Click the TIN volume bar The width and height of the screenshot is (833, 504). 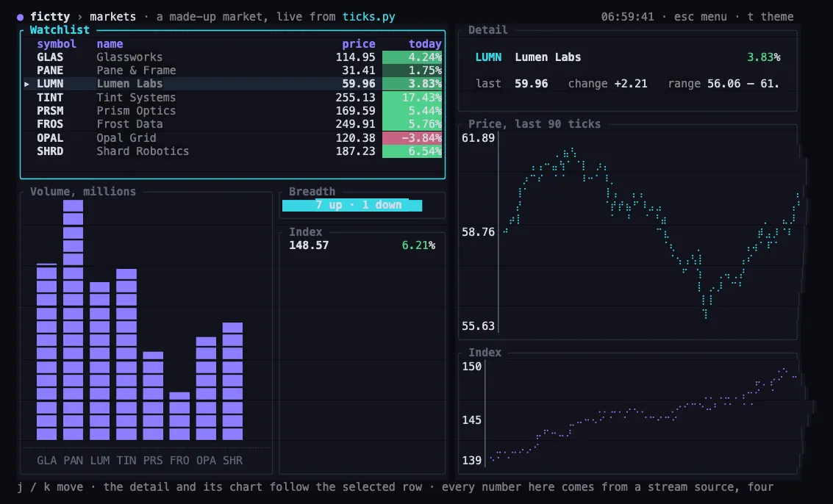coord(126,354)
